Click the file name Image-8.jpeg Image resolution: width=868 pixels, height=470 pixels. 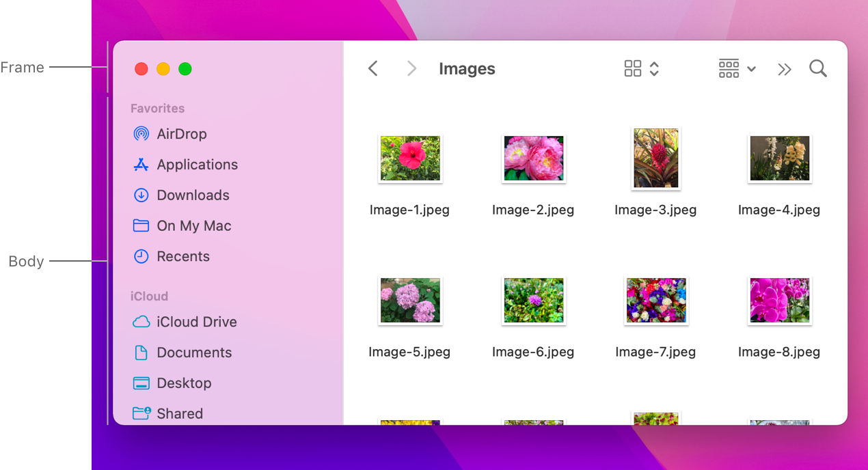coord(779,352)
